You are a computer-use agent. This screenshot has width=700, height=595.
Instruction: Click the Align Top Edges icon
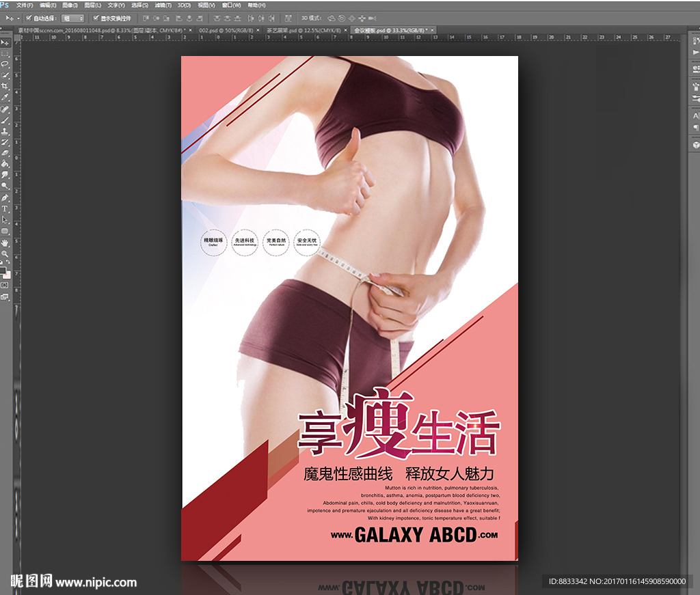[146, 18]
